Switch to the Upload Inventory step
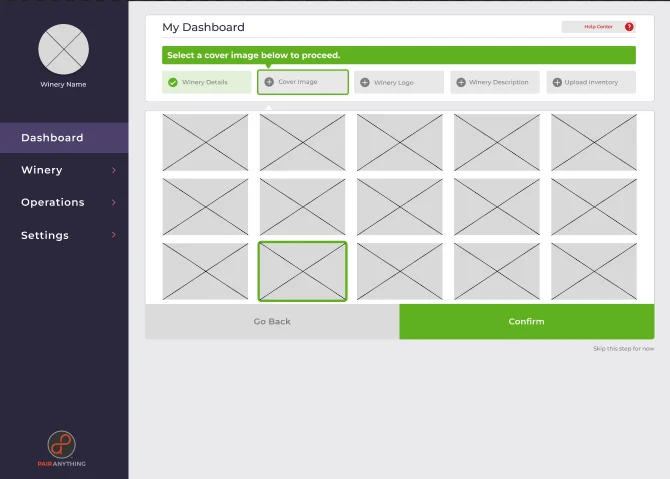 click(x=591, y=82)
